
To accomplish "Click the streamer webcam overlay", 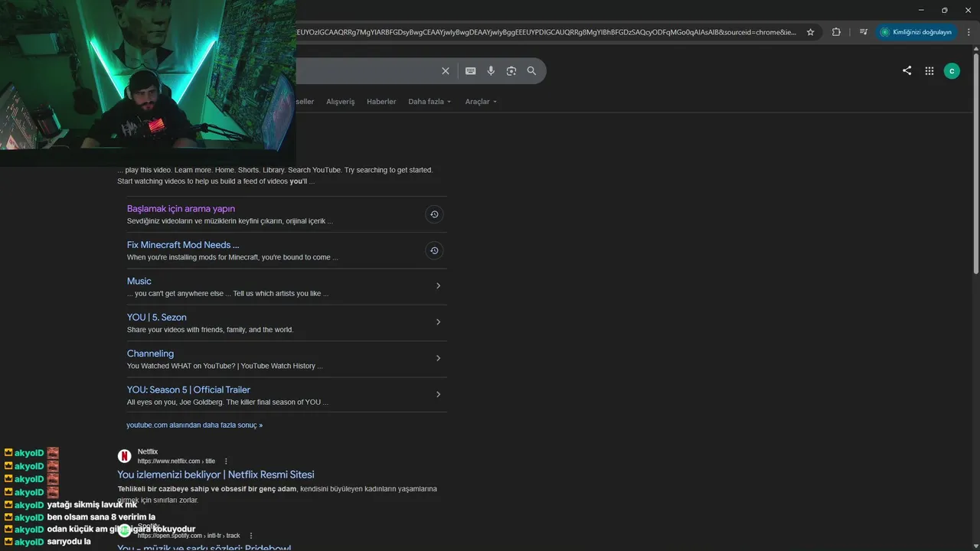I will point(148,74).
